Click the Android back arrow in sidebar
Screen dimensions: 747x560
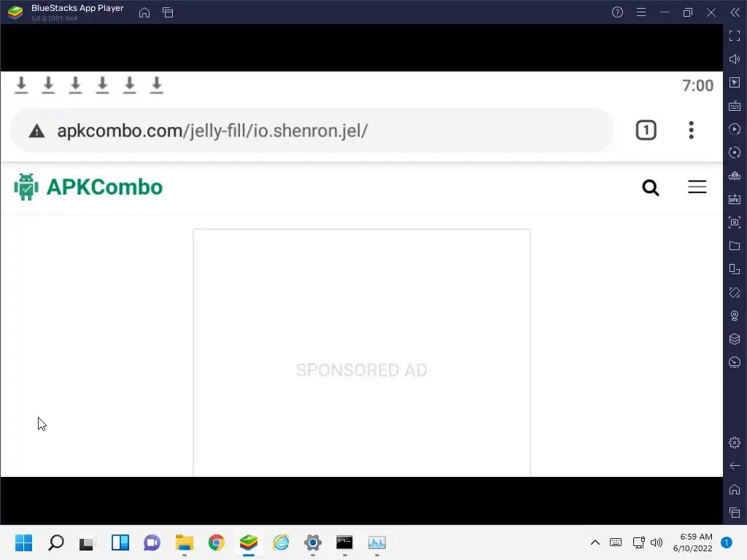tap(735, 466)
